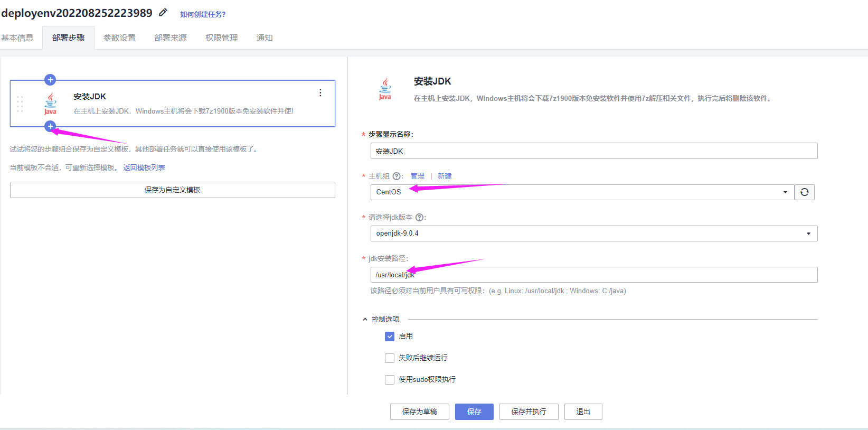Viewport: 868px width, 430px height.
Task: Add a step above 安装JDK
Action: (50, 80)
